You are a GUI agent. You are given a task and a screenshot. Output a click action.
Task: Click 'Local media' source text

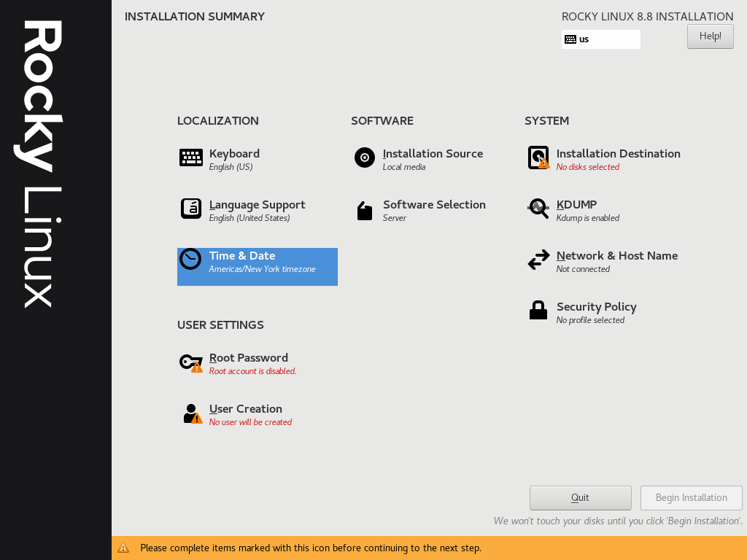[x=404, y=167]
